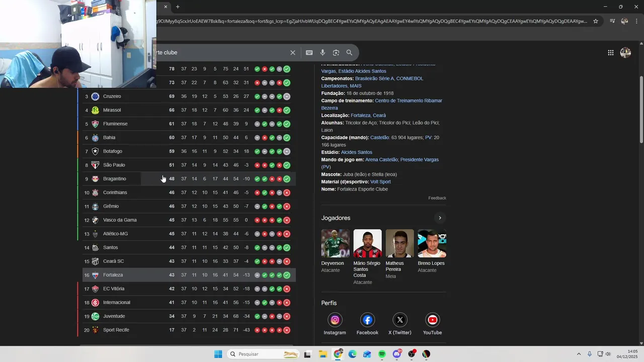Open the Centro de Treinamento Ribamar Bezerra link
The width and height of the screenshot is (644, 362).
coord(381,104)
